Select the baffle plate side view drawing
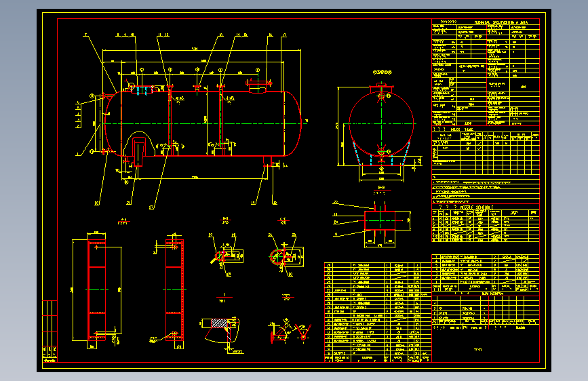Screen dimensions: 588x381 point(174,290)
